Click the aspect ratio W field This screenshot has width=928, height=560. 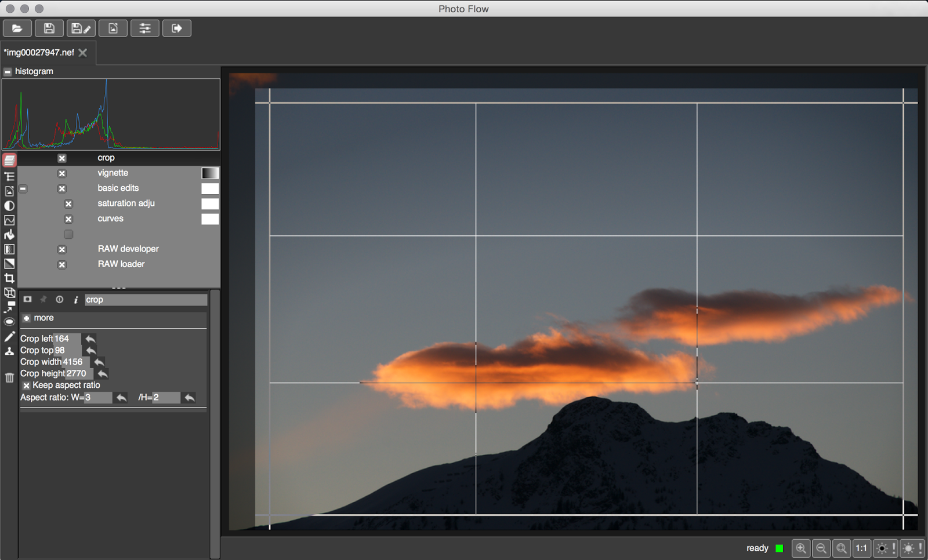98,397
